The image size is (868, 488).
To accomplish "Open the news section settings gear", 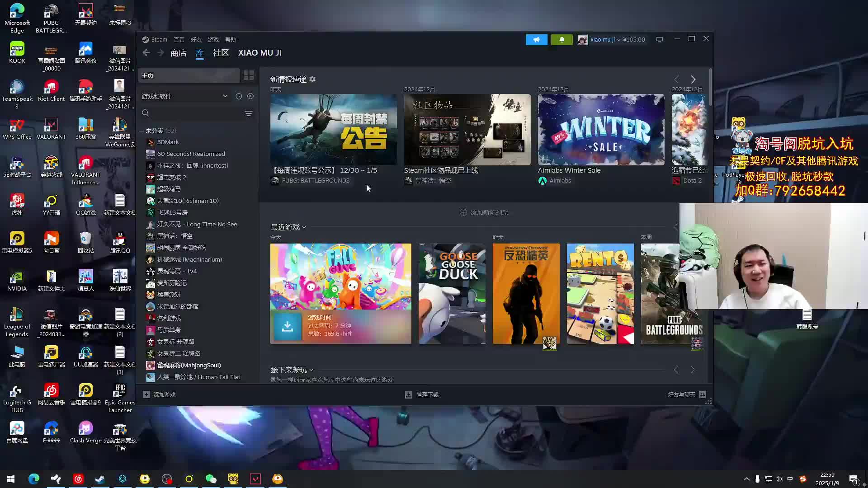I will (x=312, y=79).
